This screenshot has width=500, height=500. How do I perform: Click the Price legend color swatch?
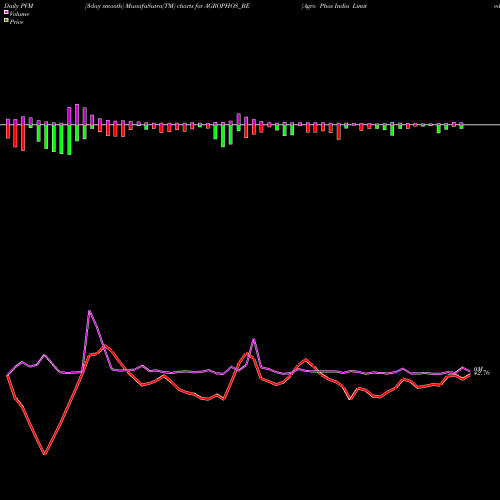pos(6,21)
